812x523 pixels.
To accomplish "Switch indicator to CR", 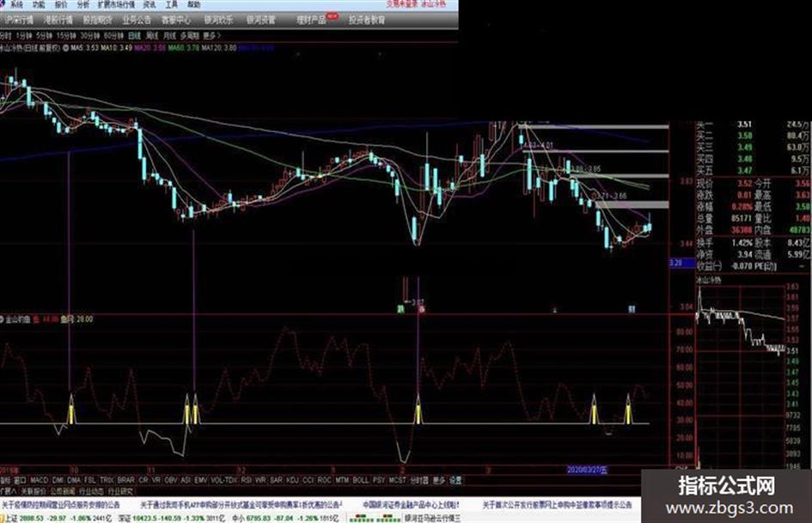I will click(143, 481).
